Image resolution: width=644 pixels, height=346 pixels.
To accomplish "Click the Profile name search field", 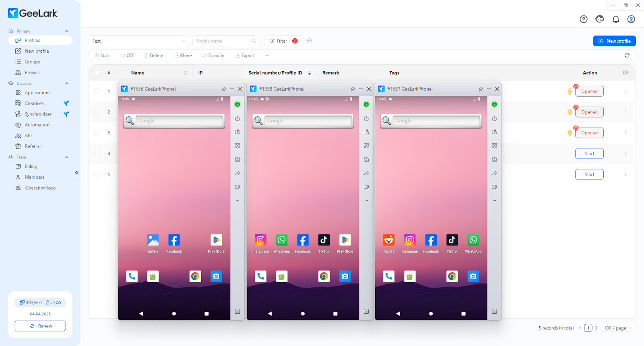I will pyautogui.click(x=226, y=41).
